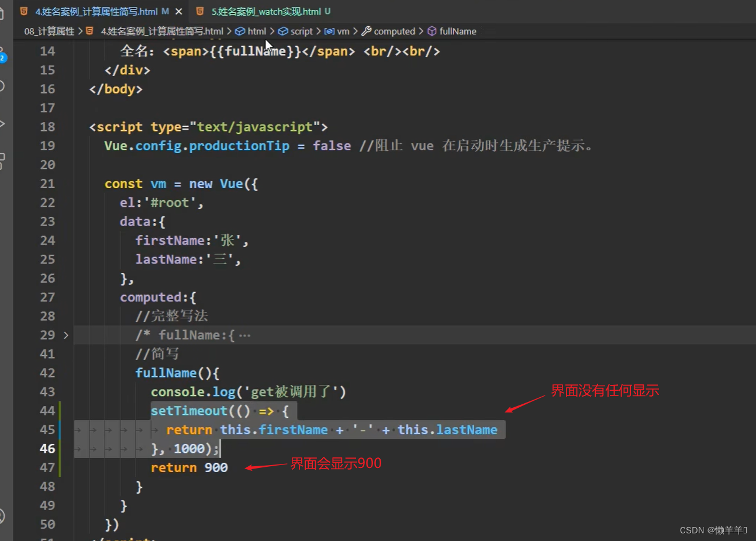Screen dimensions: 756x541
Task: Click the html symbol icon in breadcrumbs
Action: [240, 32]
